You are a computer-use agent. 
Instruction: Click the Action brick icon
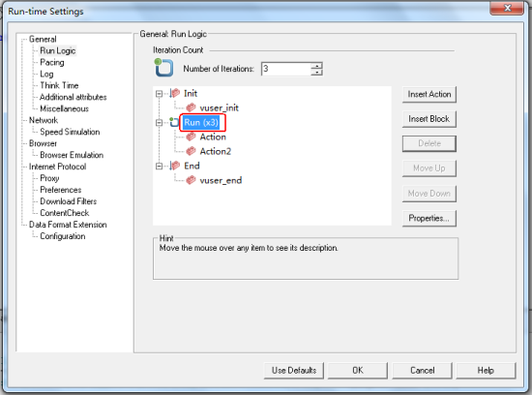point(191,137)
